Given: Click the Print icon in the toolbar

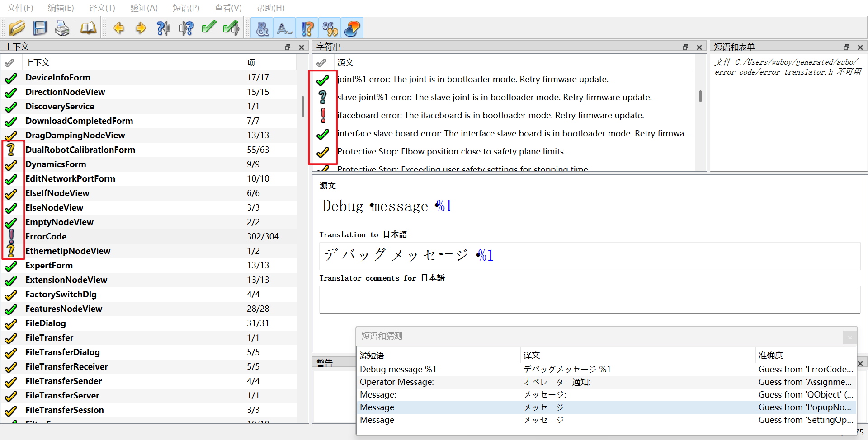Looking at the screenshot, I should coord(62,28).
